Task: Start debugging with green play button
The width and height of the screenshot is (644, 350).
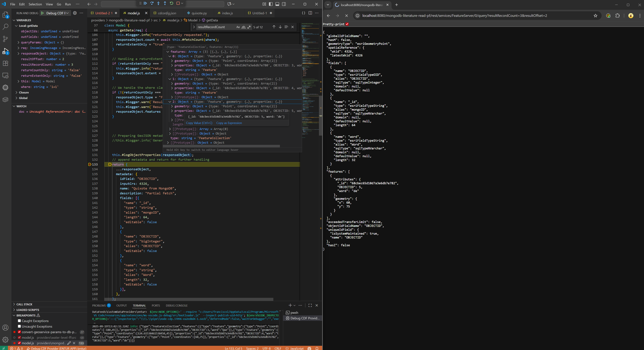Action: [42, 13]
